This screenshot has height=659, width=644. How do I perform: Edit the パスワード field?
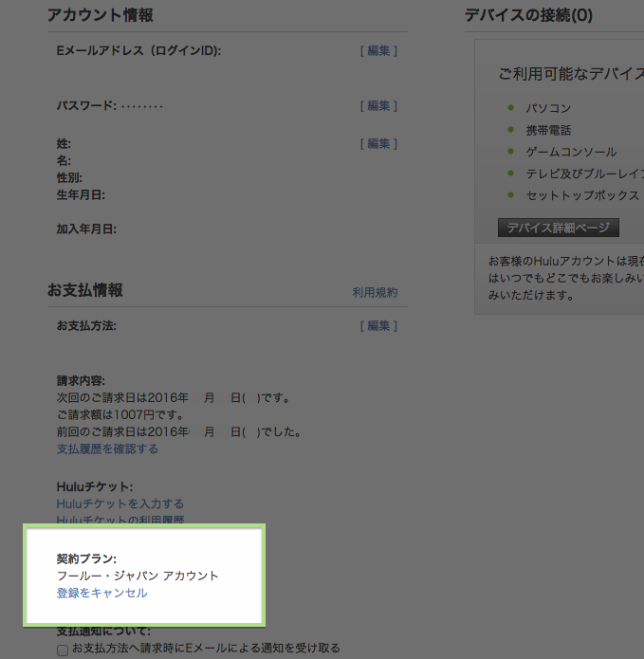coord(378,105)
